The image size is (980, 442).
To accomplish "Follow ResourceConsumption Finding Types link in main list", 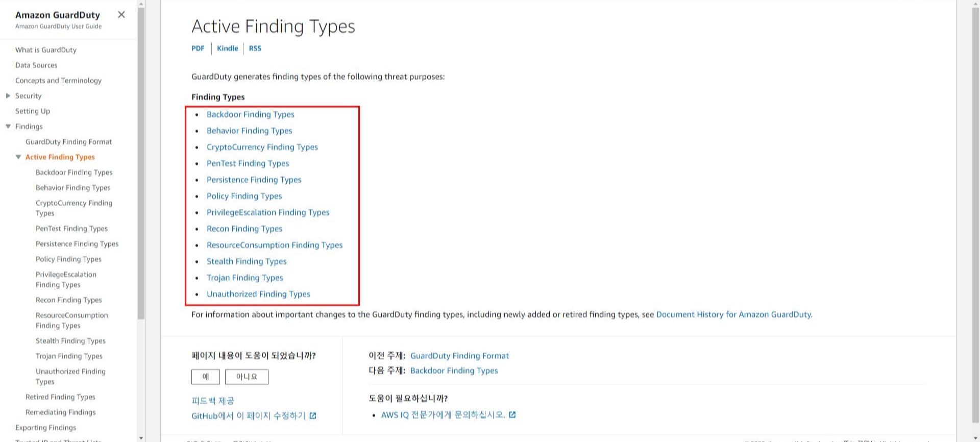I will pos(275,245).
